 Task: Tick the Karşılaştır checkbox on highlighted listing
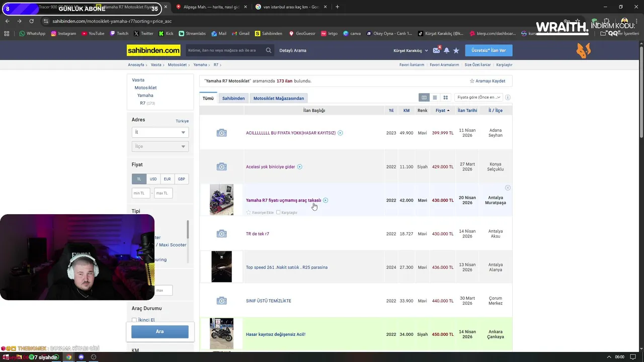point(278,213)
